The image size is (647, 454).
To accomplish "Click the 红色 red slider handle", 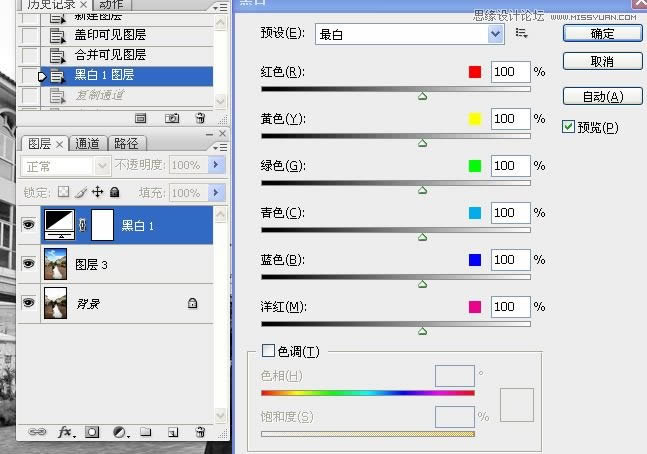I will pos(422,96).
